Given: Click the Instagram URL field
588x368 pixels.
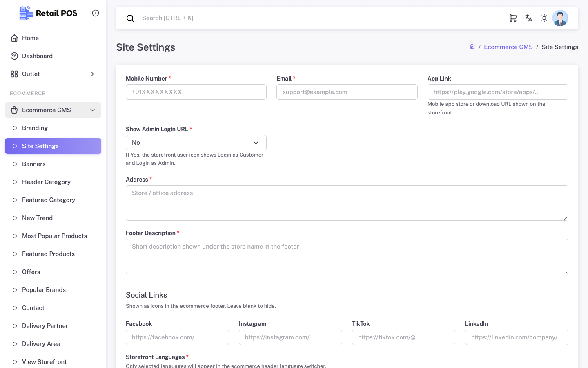Looking at the screenshot, I should click(290, 337).
